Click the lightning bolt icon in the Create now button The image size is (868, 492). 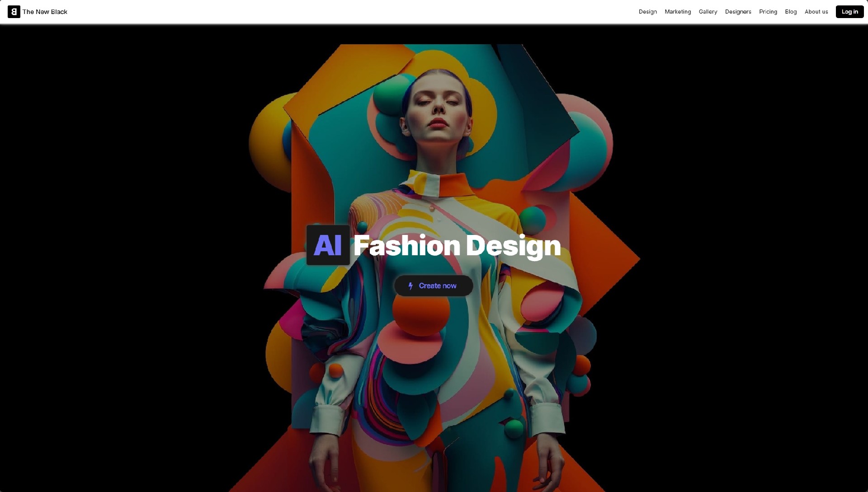point(410,286)
